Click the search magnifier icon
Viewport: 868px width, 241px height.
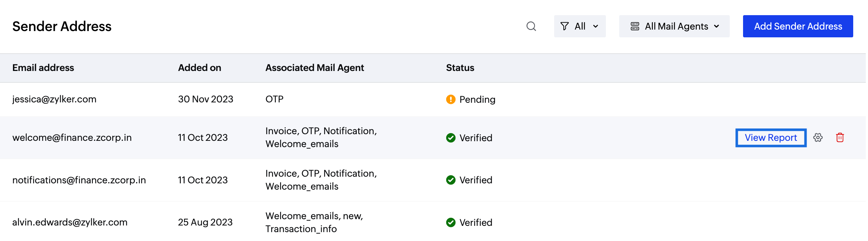coord(531,26)
